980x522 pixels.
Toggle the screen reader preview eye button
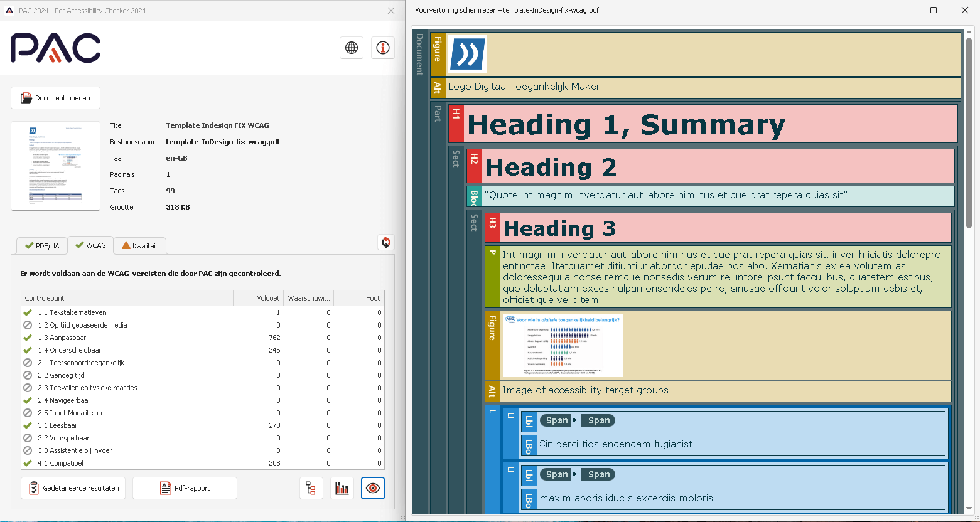pos(372,487)
